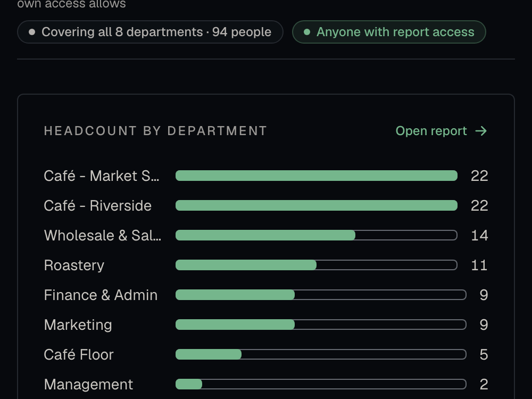Click the Marketing department label
The height and width of the screenshot is (399, 532).
coord(78,325)
